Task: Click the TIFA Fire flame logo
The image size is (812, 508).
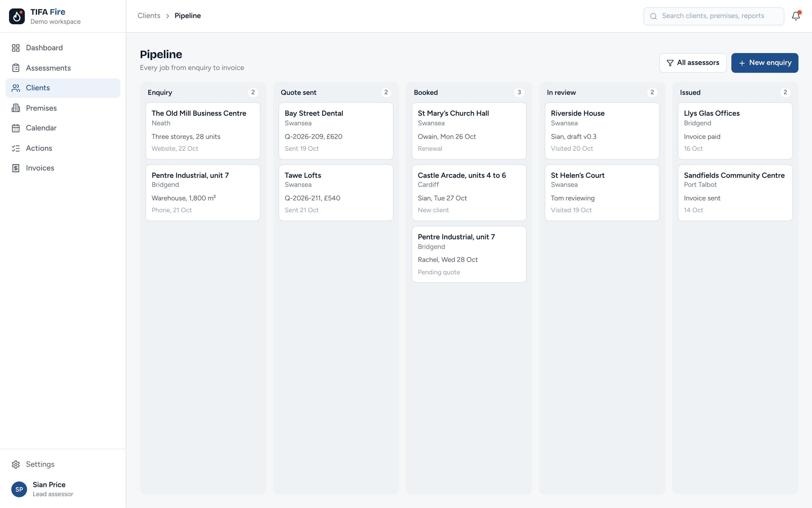Action: [17, 16]
